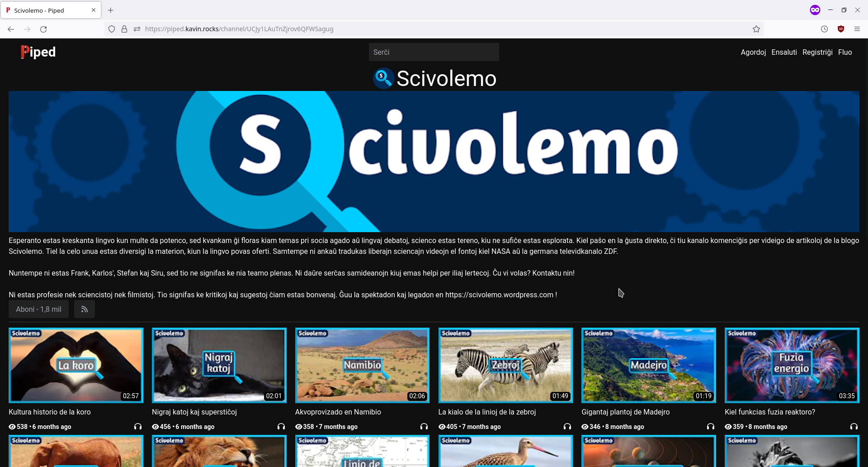Image resolution: width=868 pixels, height=467 pixels.
Task: Open the browser history clock icon
Action: point(825,29)
